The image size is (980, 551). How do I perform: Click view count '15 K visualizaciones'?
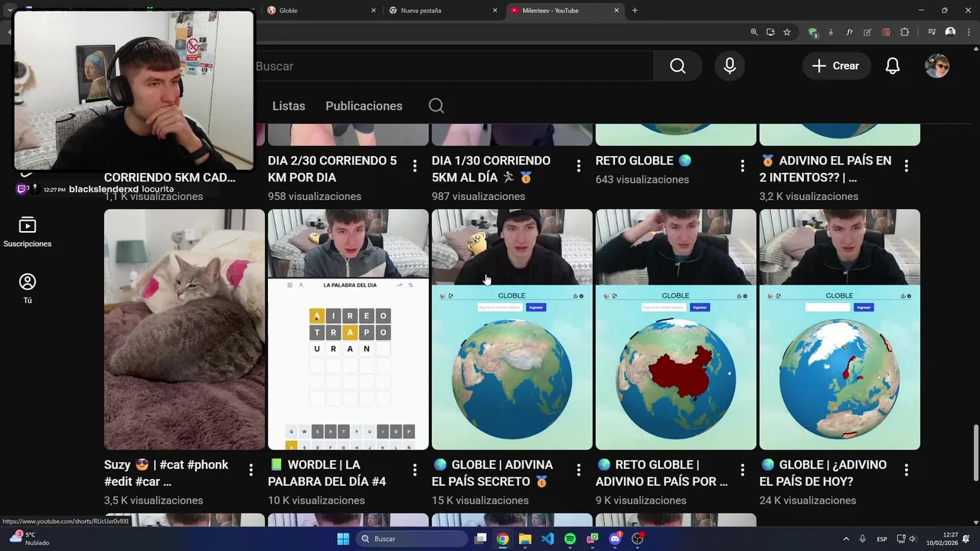point(480,500)
